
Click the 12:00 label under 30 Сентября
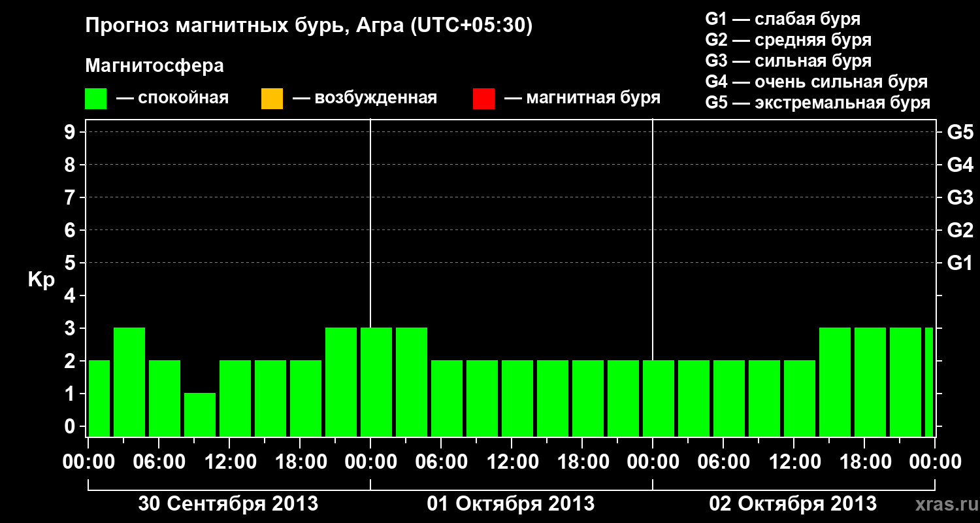(x=230, y=462)
